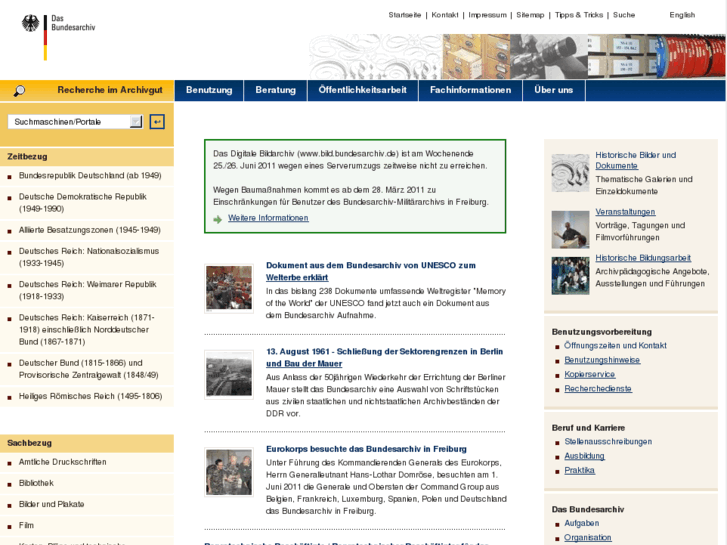The image size is (727, 545).
Task: Follow the Weitere Informationen link
Action: tap(268, 218)
